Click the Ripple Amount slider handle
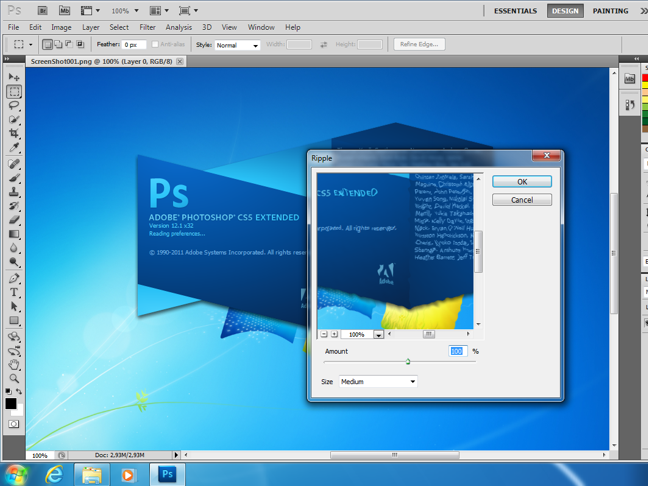The height and width of the screenshot is (486, 648). [x=408, y=362]
